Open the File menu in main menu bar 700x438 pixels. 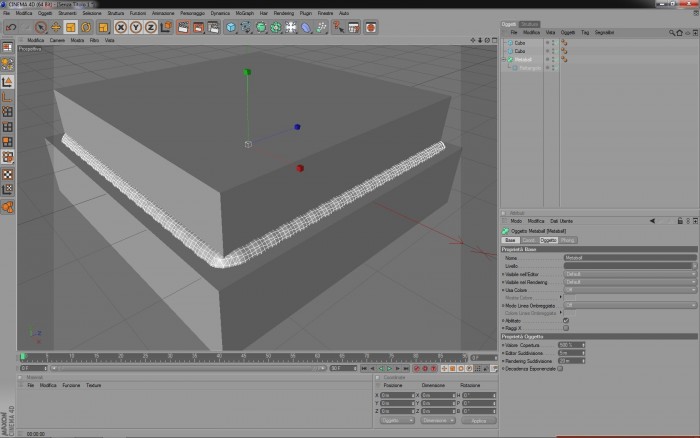(x=6, y=13)
